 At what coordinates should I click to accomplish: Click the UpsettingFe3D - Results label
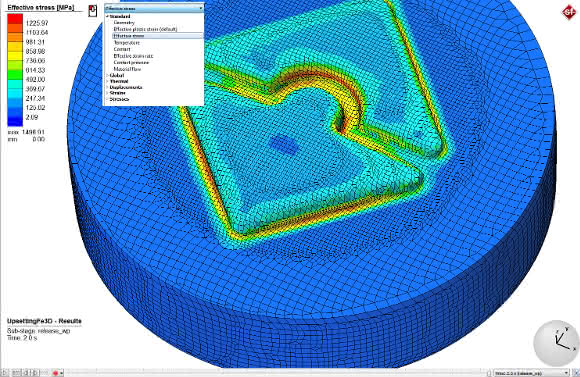pyautogui.click(x=44, y=321)
